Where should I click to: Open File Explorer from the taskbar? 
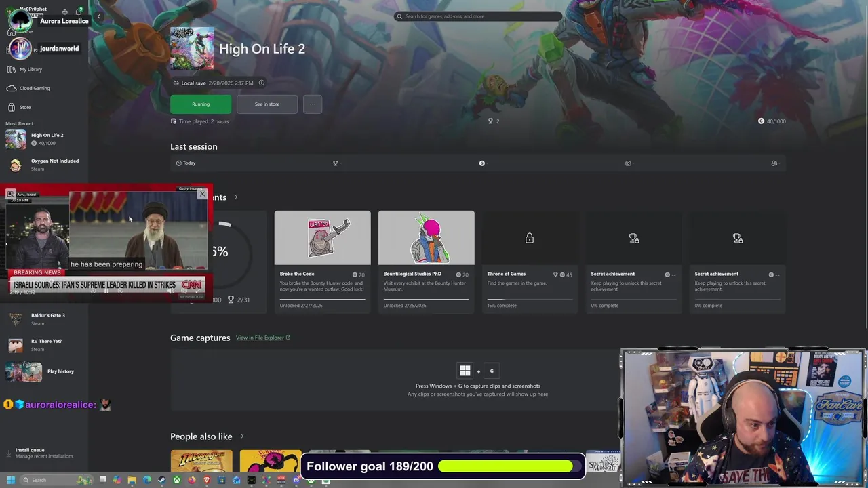(132, 480)
